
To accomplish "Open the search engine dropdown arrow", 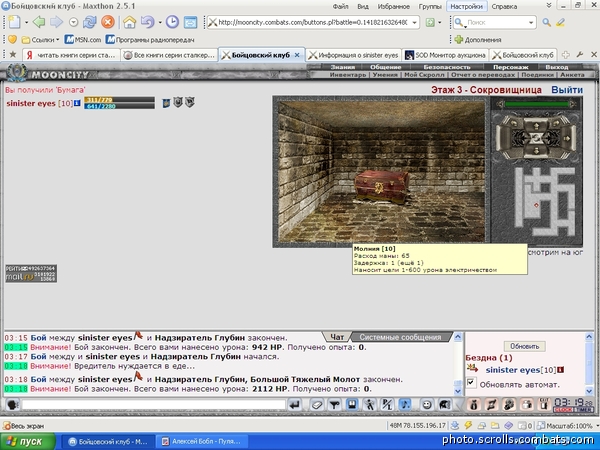I will (x=531, y=23).
